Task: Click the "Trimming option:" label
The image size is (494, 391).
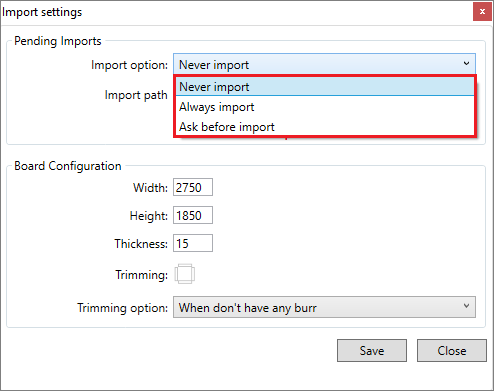Action: pyautogui.click(x=122, y=308)
